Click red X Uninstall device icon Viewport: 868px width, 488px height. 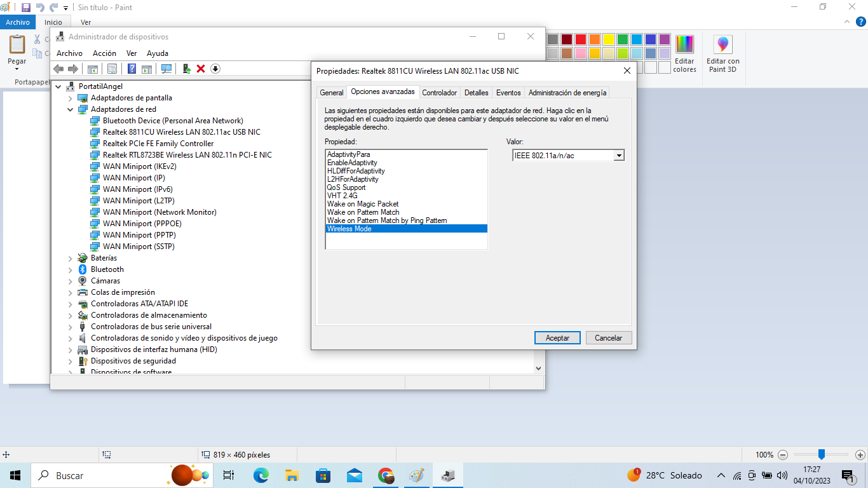pos(201,69)
